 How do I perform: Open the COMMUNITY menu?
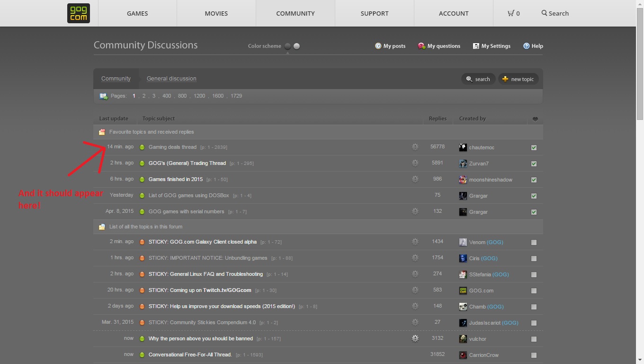pyautogui.click(x=295, y=13)
